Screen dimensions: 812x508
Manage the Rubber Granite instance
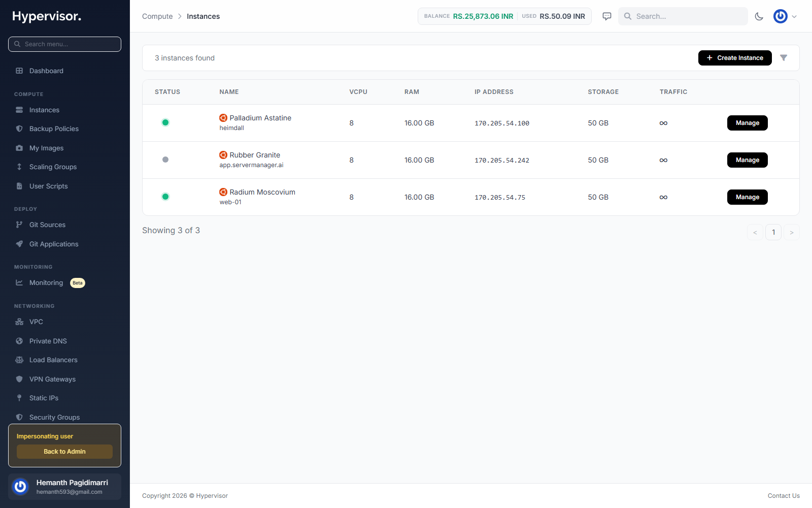click(x=748, y=160)
